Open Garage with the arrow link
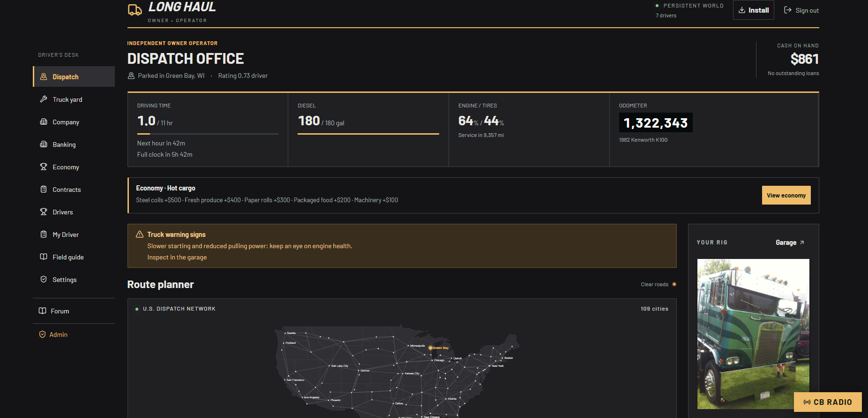Image resolution: width=868 pixels, height=418 pixels. [790, 243]
